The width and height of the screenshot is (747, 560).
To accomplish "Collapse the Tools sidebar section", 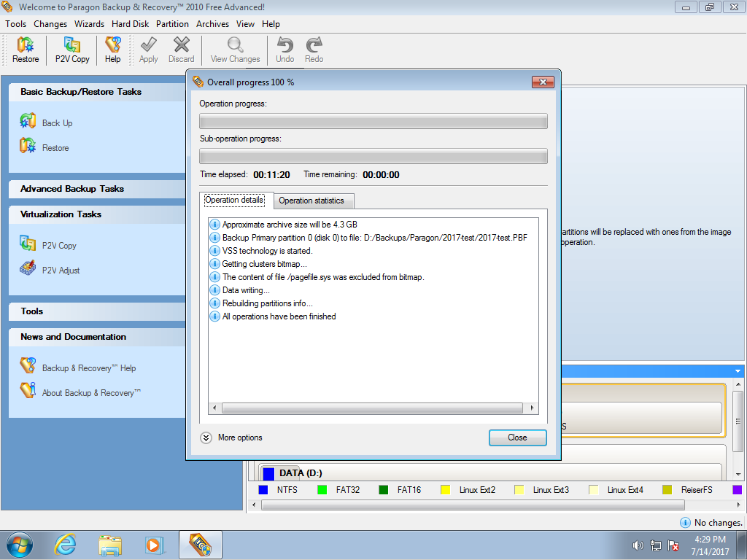I will coord(32,311).
